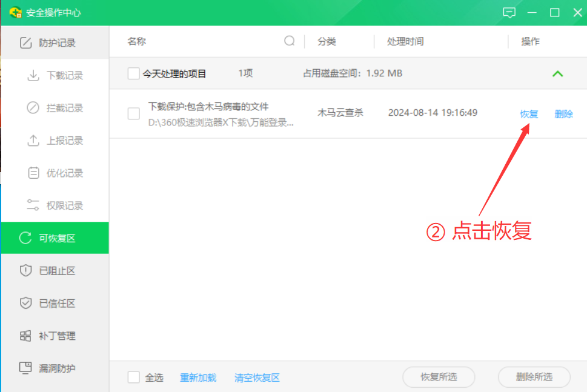Open 补丁管理 patch management
587x392 pixels.
pos(55,336)
